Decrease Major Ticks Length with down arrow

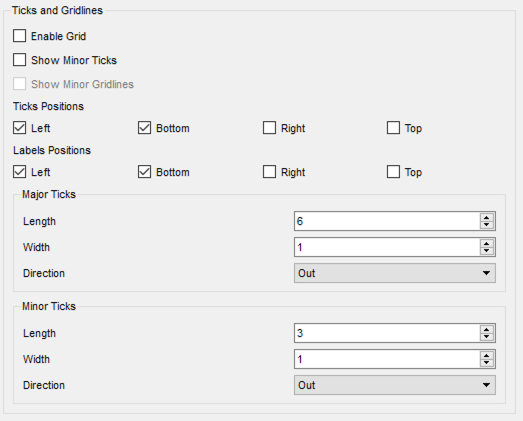point(487,225)
